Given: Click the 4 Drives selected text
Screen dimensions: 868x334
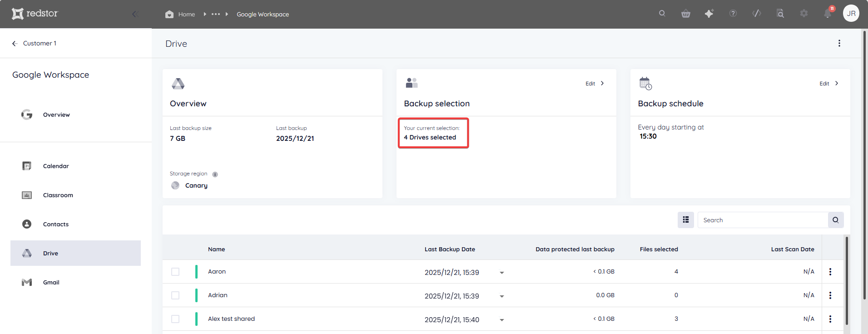Looking at the screenshot, I should 430,137.
